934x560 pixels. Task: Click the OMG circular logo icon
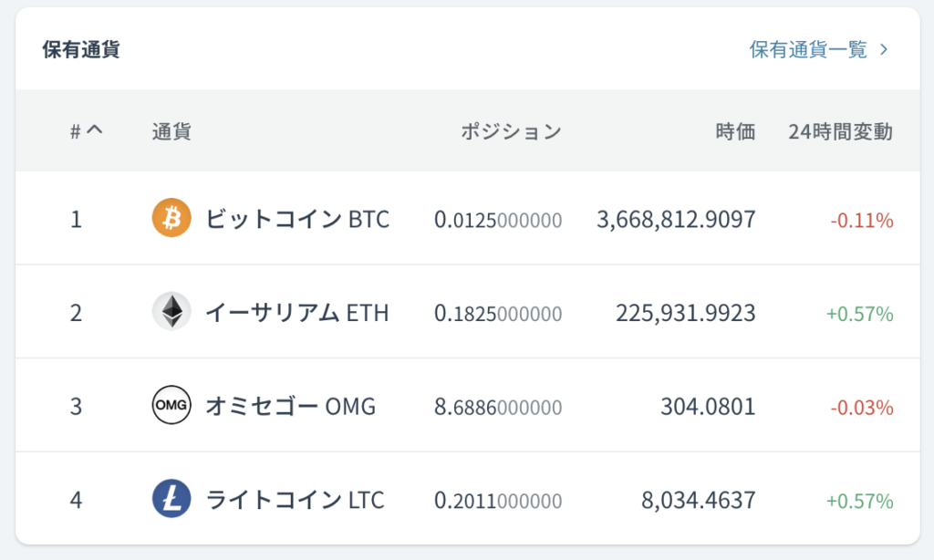point(171,405)
